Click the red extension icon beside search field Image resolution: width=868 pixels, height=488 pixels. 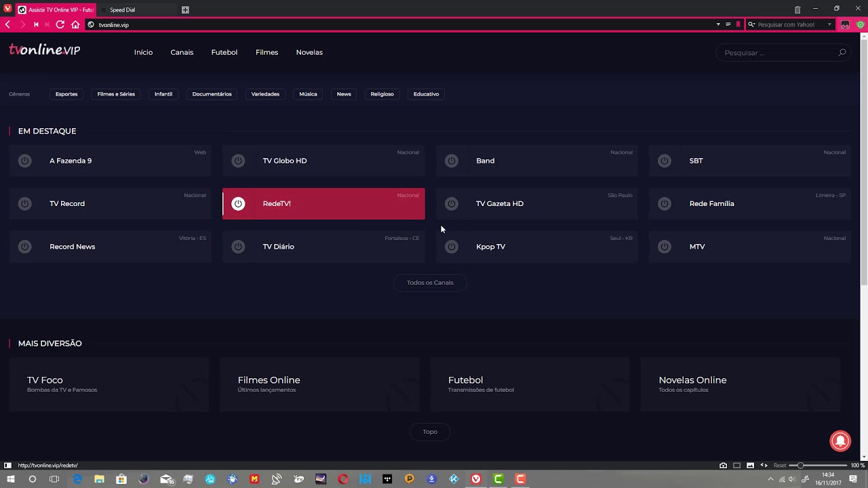click(845, 24)
